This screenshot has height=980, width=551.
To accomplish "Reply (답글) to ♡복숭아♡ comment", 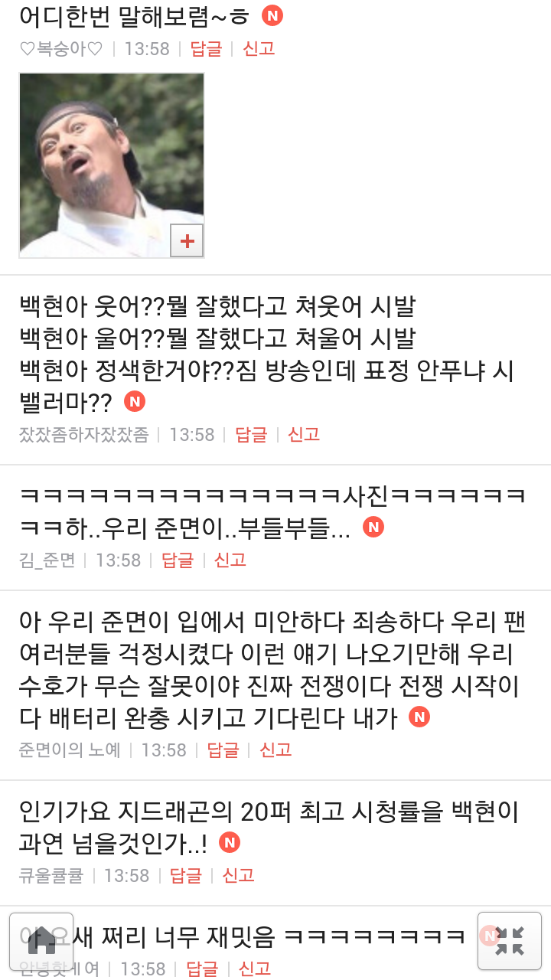I will pos(206,49).
